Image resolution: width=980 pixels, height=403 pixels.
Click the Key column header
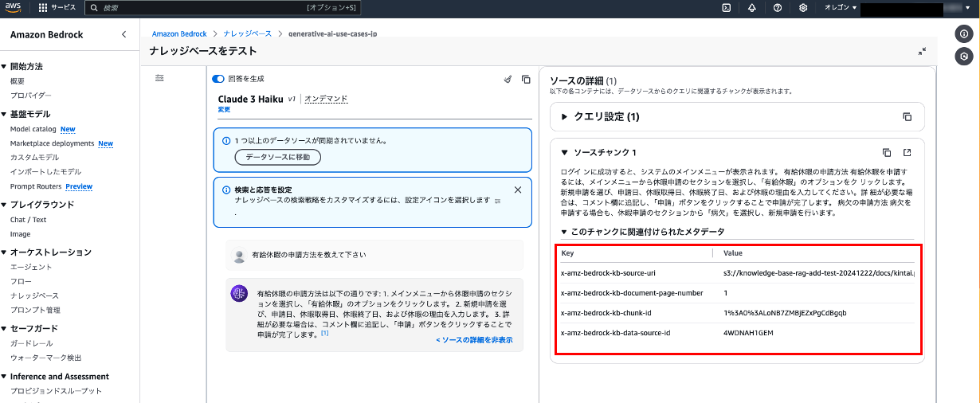coord(567,253)
